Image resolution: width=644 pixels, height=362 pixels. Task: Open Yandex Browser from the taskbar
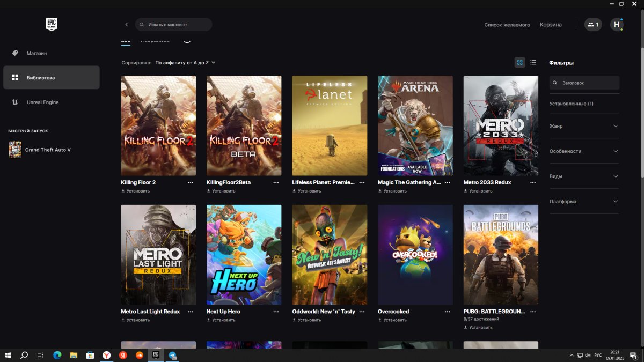coord(107,355)
